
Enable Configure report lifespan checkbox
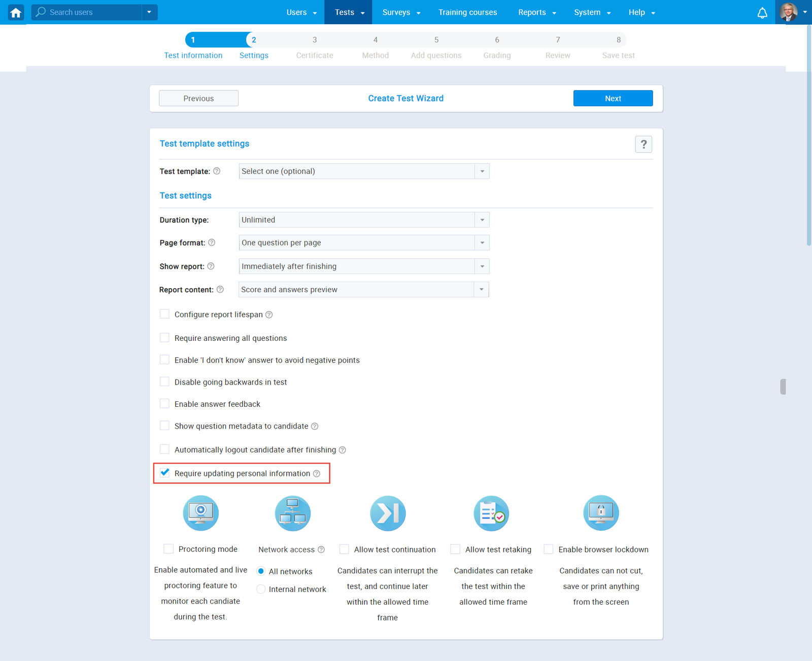point(164,314)
